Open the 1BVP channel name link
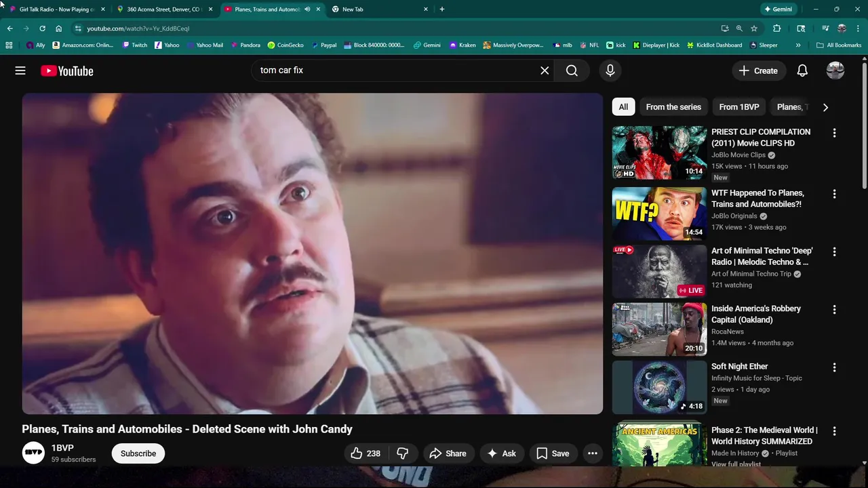 tap(62, 448)
